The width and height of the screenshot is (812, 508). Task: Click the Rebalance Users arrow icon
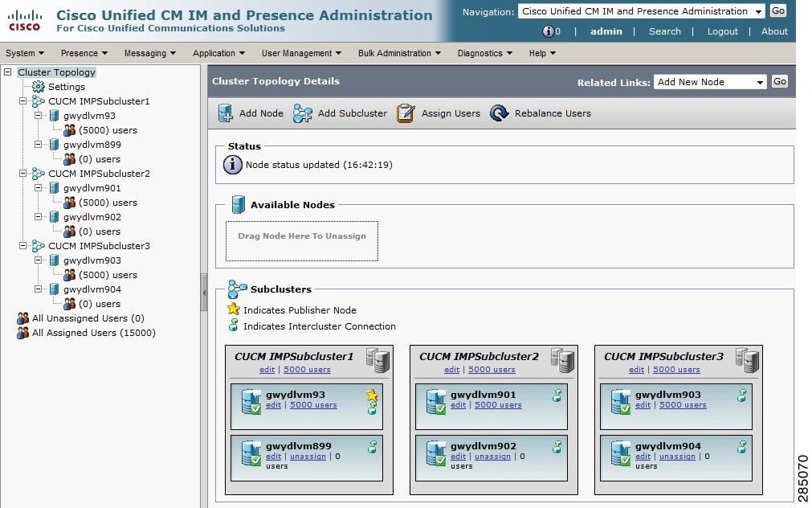[500, 113]
